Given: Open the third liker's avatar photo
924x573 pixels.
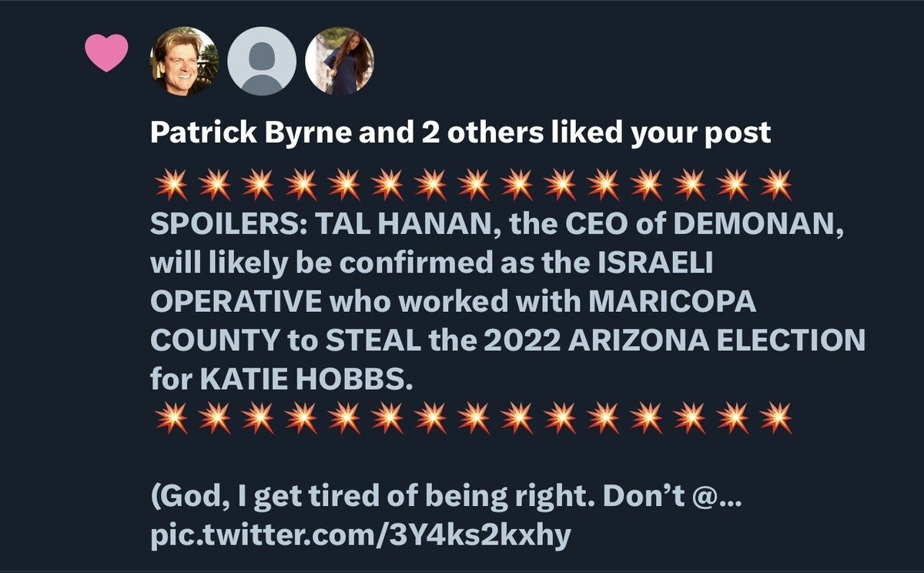Looking at the screenshot, I should [340, 61].
